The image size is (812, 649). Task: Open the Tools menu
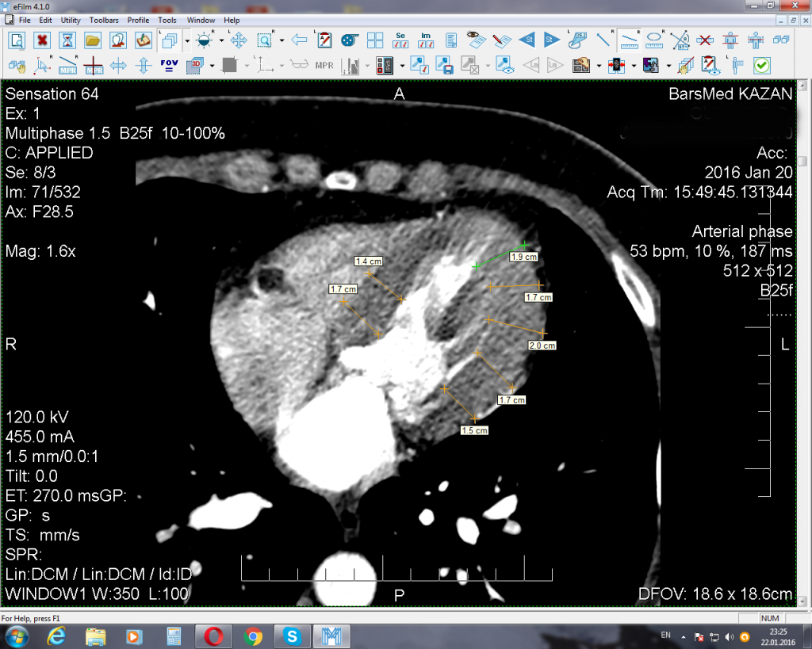(x=167, y=20)
